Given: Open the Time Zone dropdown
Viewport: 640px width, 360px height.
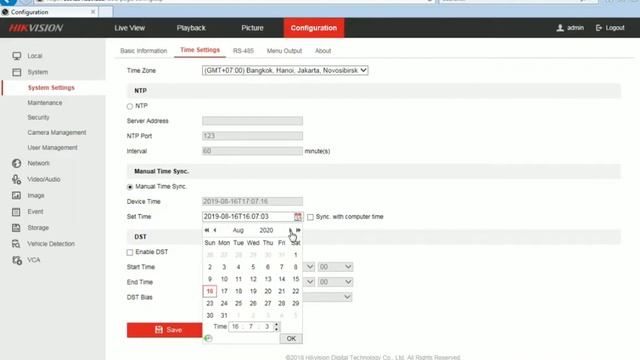Looking at the screenshot, I should 285,71.
